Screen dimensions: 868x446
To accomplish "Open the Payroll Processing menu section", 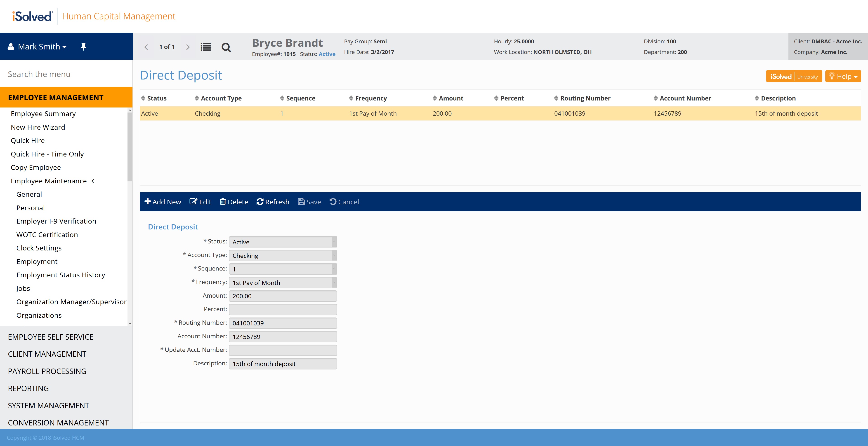I will coord(47,371).
